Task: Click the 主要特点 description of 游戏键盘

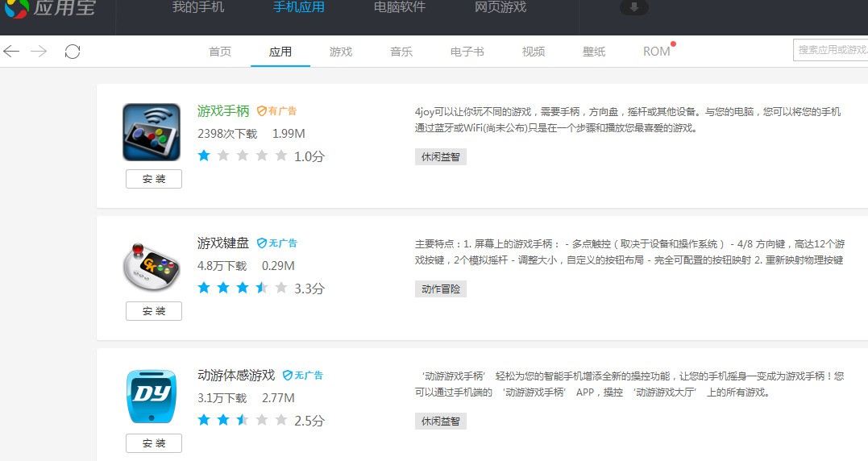Action: point(629,251)
